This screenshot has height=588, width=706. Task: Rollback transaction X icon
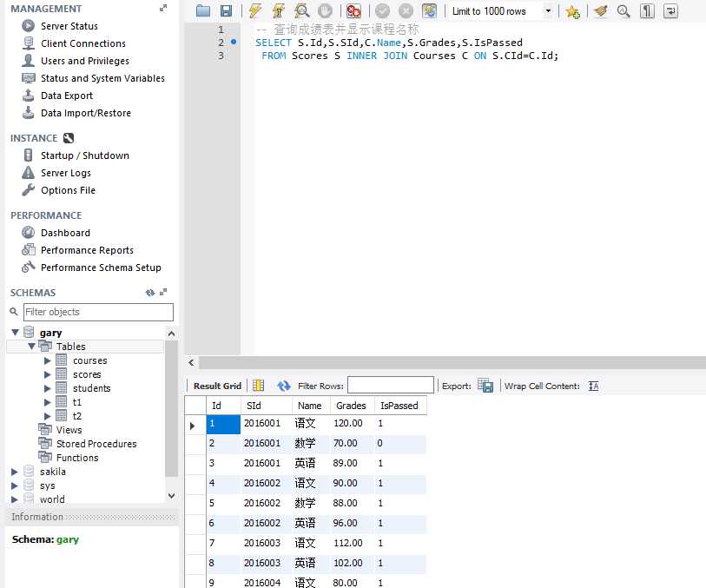406,10
